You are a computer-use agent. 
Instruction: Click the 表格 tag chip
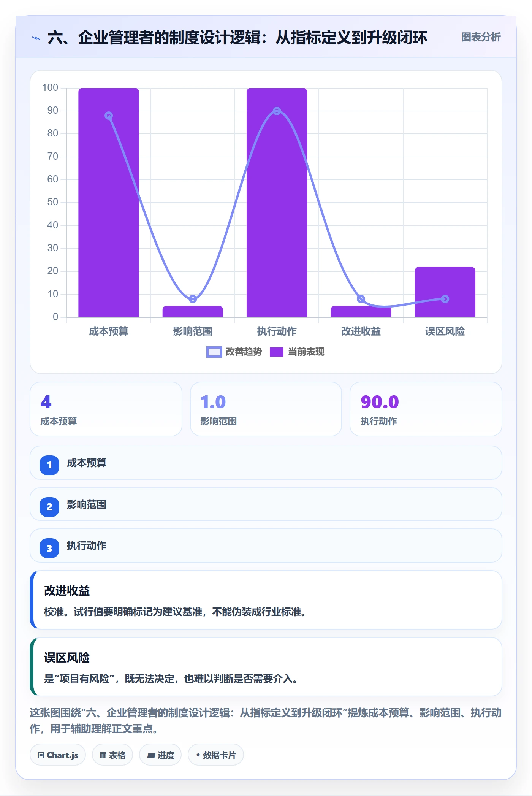(112, 755)
